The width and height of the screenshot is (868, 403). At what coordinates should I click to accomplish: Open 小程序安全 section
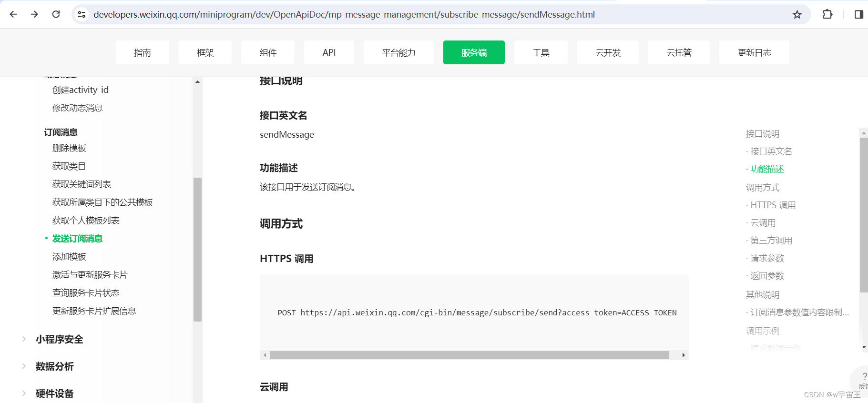click(x=60, y=339)
